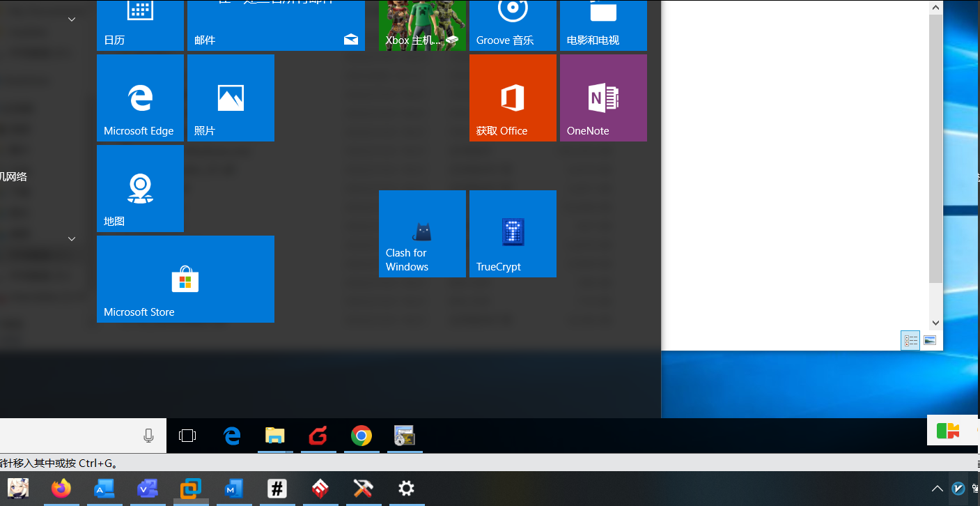Click the blue M app on host taskbar
This screenshot has width=980, height=506.
click(x=234, y=489)
